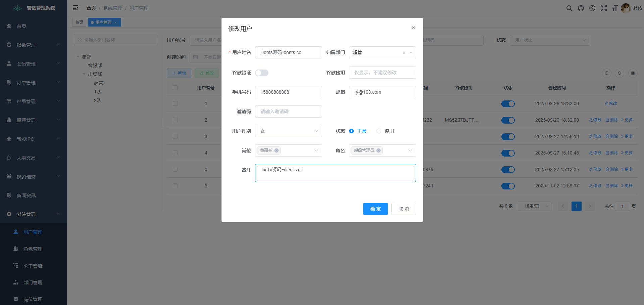Open the 用户性别 dropdown
The width and height of the screenshot is (644, 305).
coord(288,131)
